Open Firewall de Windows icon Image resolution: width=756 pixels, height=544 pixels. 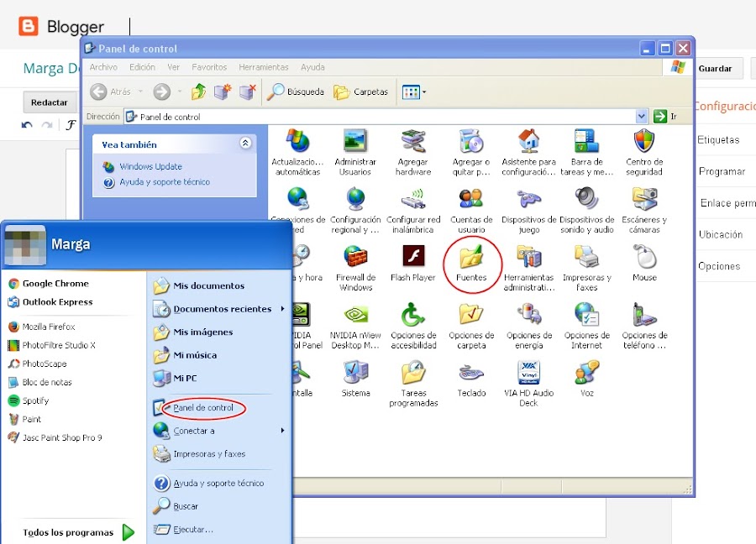pos(355,257)
